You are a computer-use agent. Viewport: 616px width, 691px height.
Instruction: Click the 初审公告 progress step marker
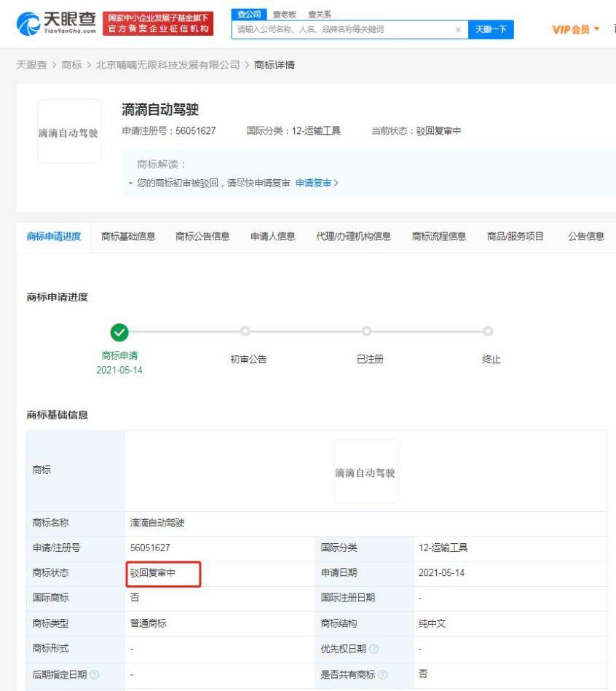tap(245, 331)
